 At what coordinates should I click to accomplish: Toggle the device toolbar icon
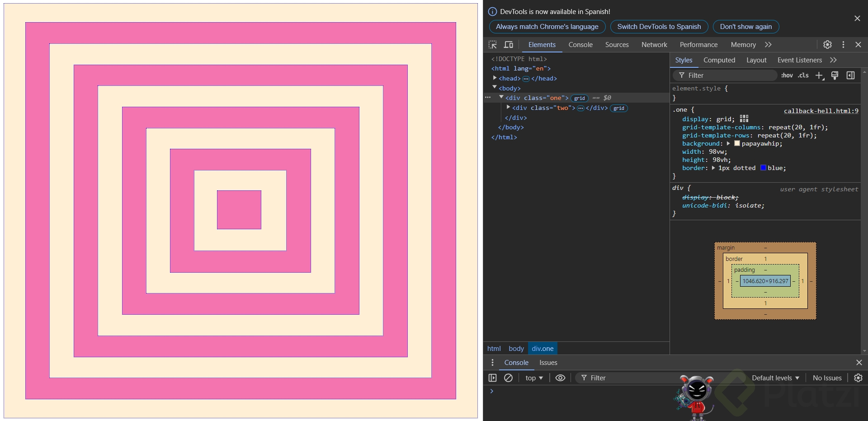coord(509,45)
